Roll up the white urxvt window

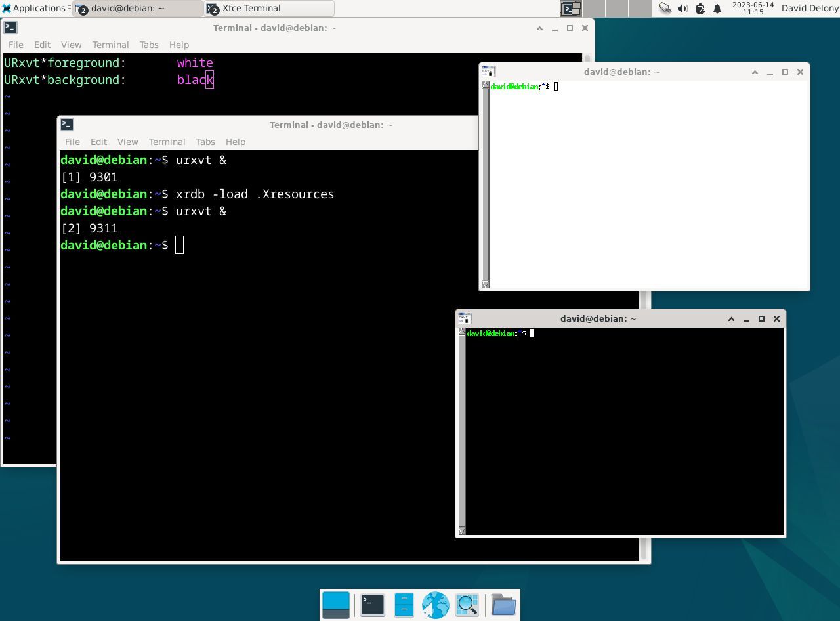[755, 72]
